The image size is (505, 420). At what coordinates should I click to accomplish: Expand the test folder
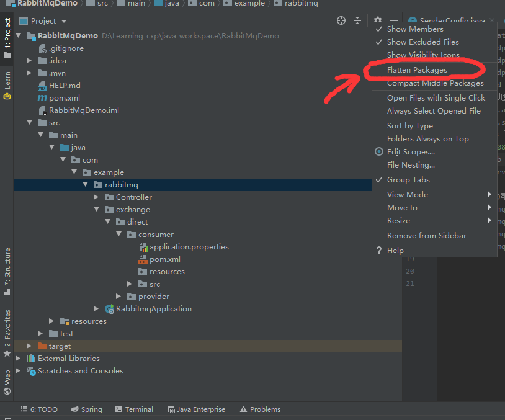(x=40, y=333)
